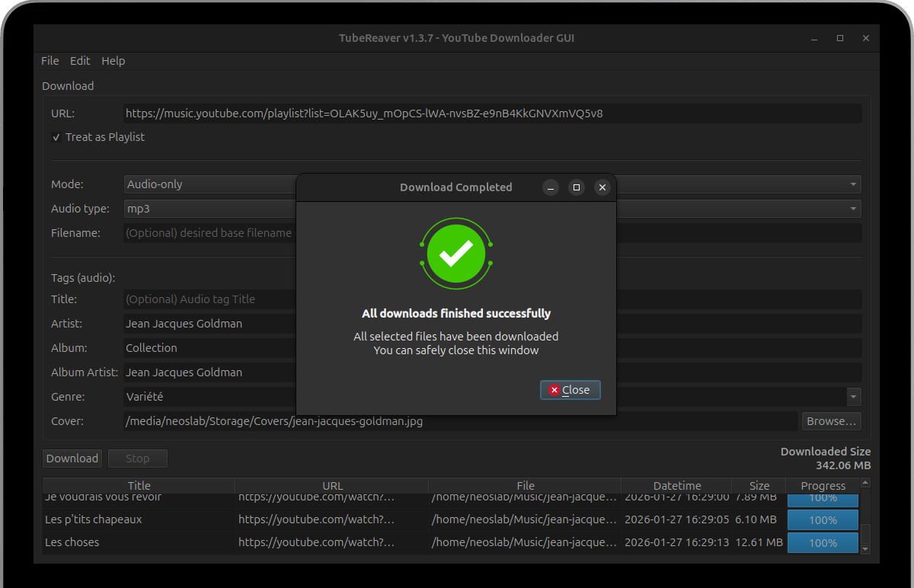Open the Audio type dropdown showing mp3
This screenshot has height=588, width=914.
pyautogui.click(x=853, y=208)
